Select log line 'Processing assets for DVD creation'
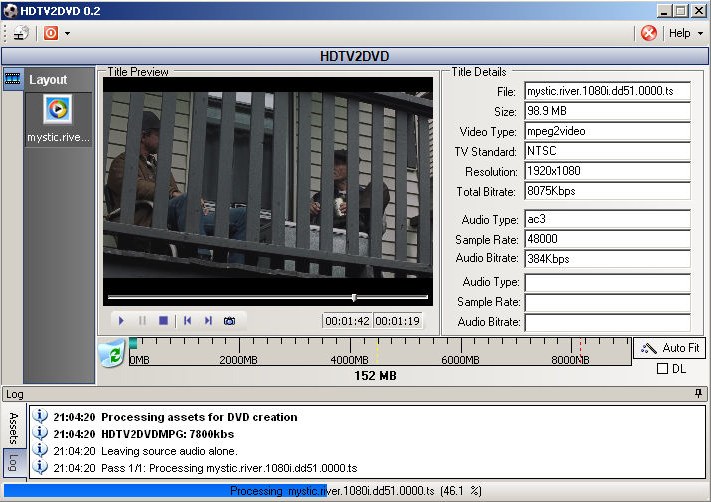The width and height of the screenshot is (711, 502). (x=199, y=417)
